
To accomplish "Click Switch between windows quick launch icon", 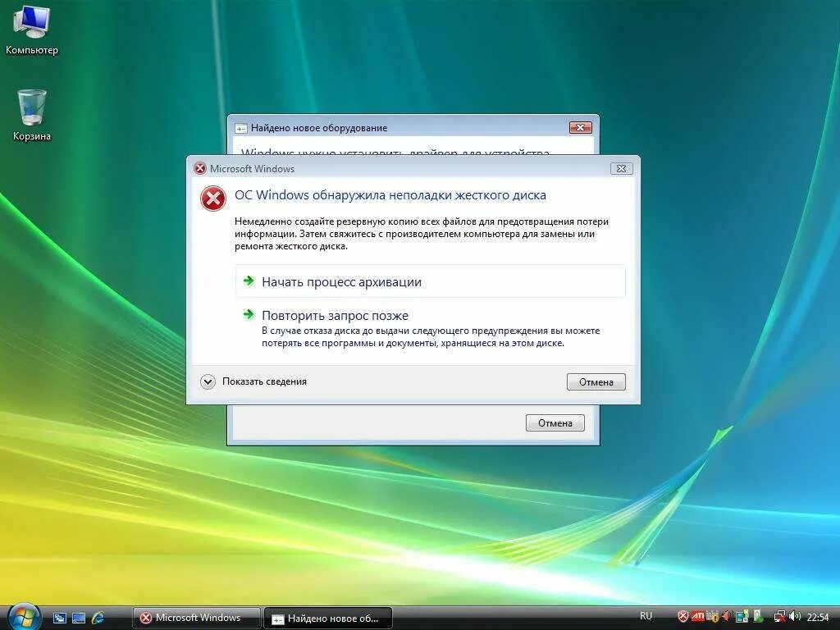I will tap(59, 618).
